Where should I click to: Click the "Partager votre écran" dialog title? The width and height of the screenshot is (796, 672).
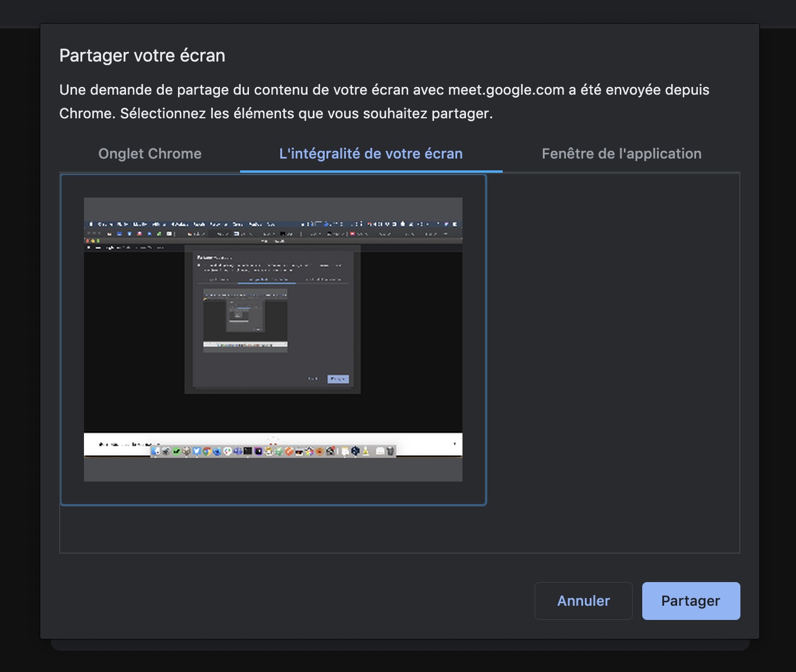coord(142,56)
